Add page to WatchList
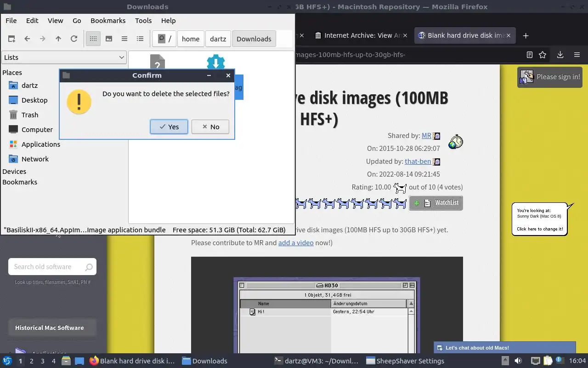 (x=436, y=203)
